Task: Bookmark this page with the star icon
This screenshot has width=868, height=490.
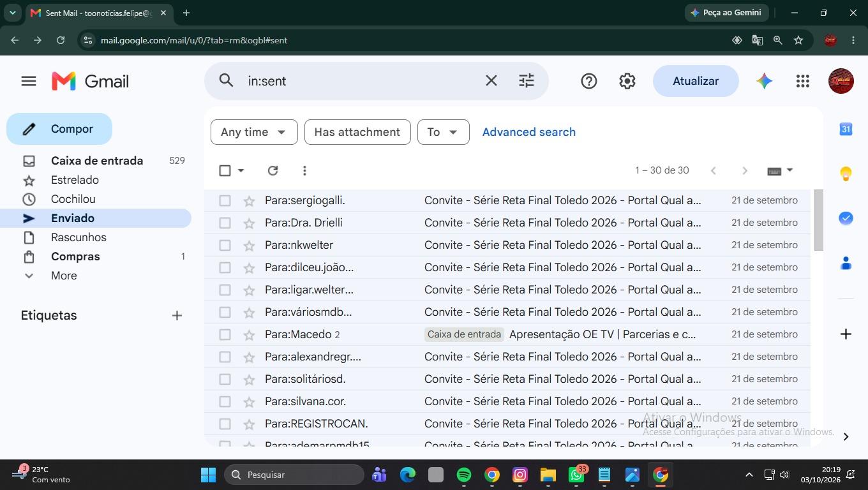Action: point(798,40)
